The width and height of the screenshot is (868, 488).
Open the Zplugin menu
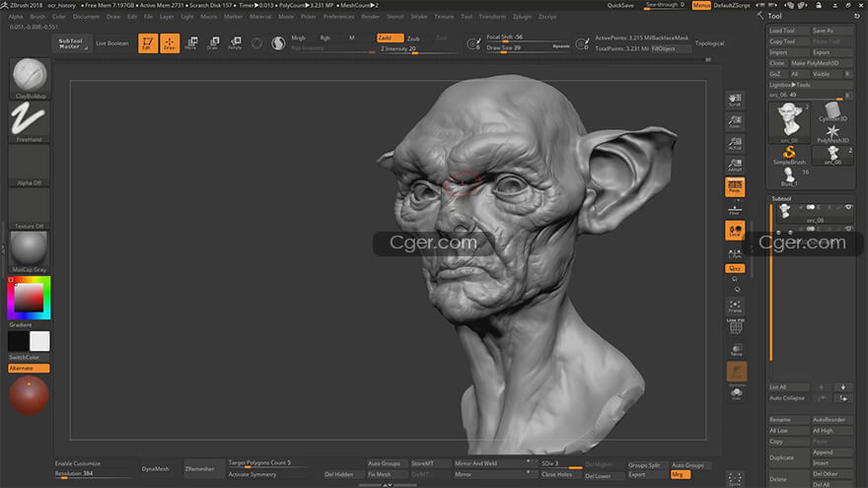(522, 17)
